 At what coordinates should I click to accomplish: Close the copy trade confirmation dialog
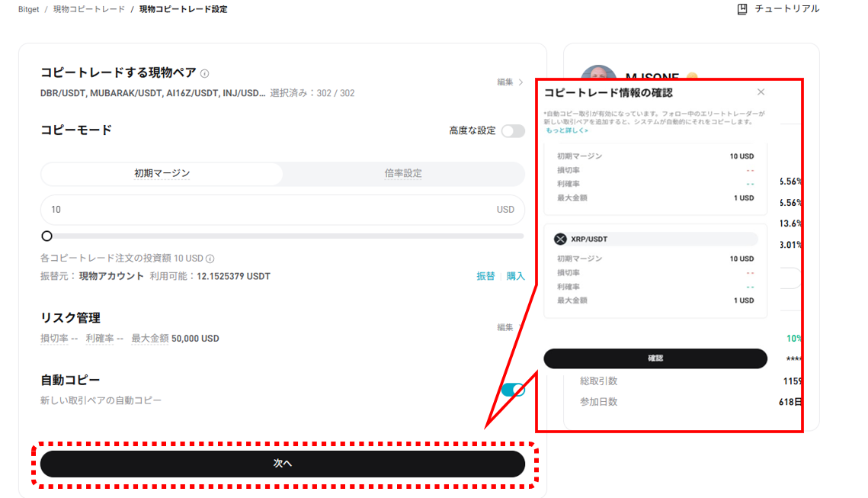(x=761, y=92)
